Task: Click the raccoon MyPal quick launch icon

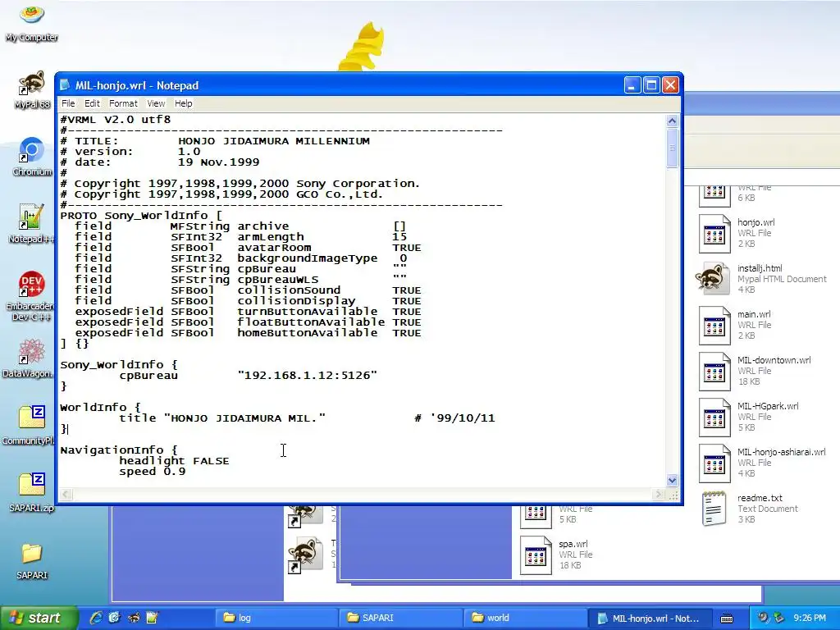Action: [x=134, y=618]
